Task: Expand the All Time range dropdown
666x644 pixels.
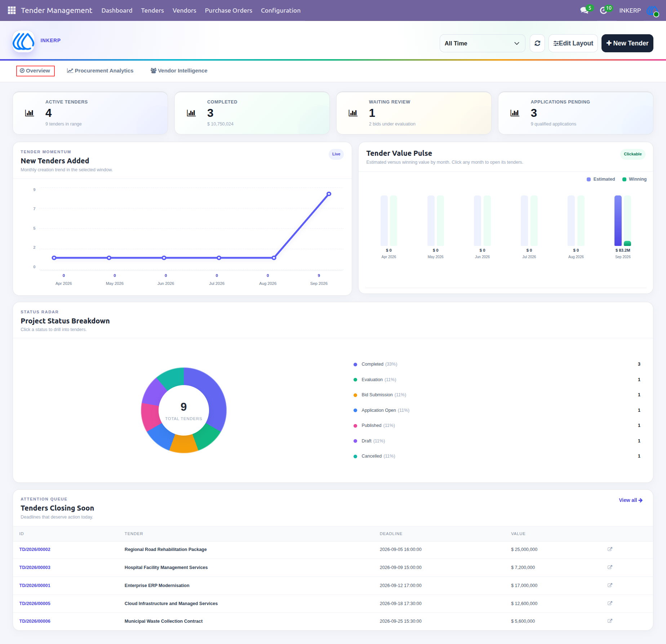Action: click(x=482, y=43)
